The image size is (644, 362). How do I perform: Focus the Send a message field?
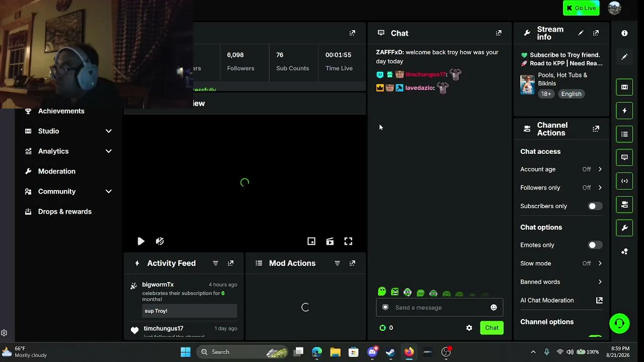(439, 308)
